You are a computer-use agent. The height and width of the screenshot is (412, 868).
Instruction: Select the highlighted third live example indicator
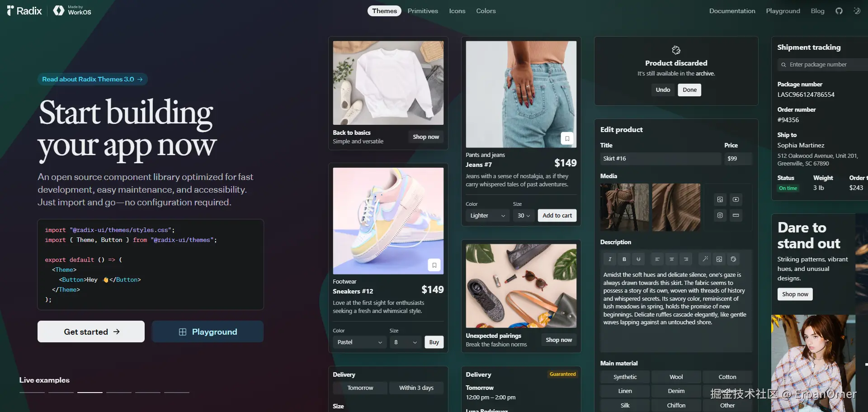[90, 392]
